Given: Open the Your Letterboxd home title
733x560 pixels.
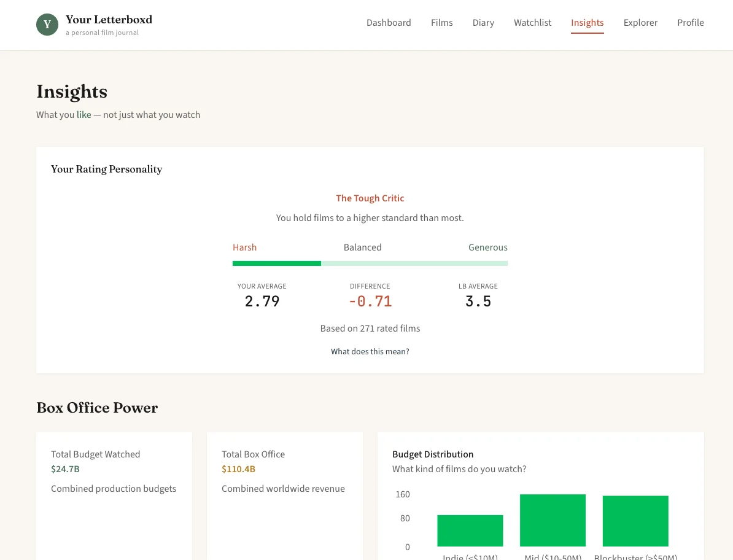Looking at the screenshot, I should pyautogui.click(x=109, y=20).
